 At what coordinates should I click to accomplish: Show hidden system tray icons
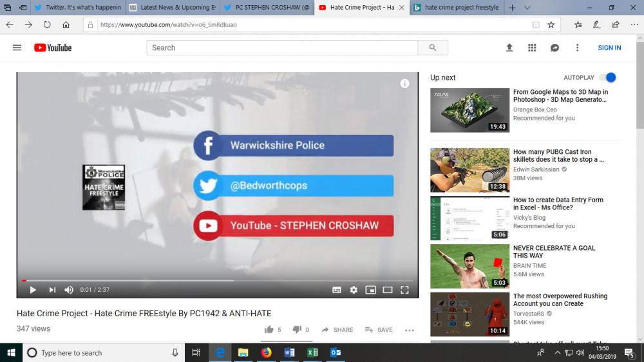coord(557,352)
